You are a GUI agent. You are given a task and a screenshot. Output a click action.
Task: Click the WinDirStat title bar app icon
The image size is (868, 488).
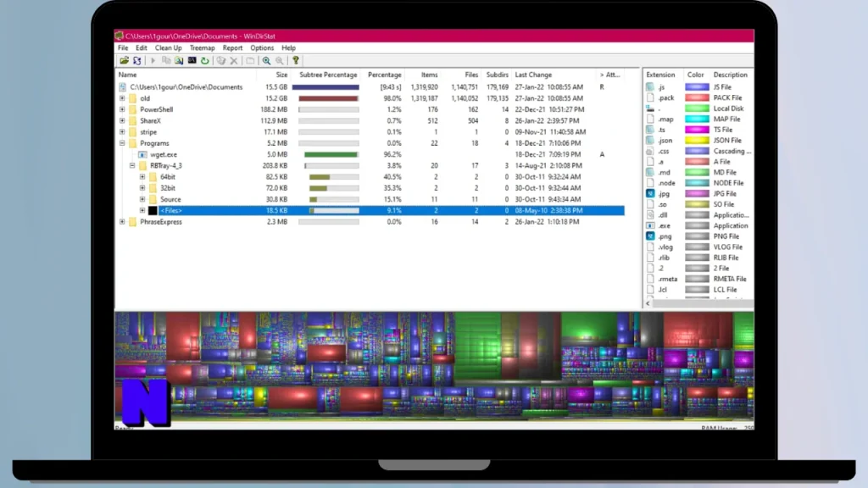(119, 36)
